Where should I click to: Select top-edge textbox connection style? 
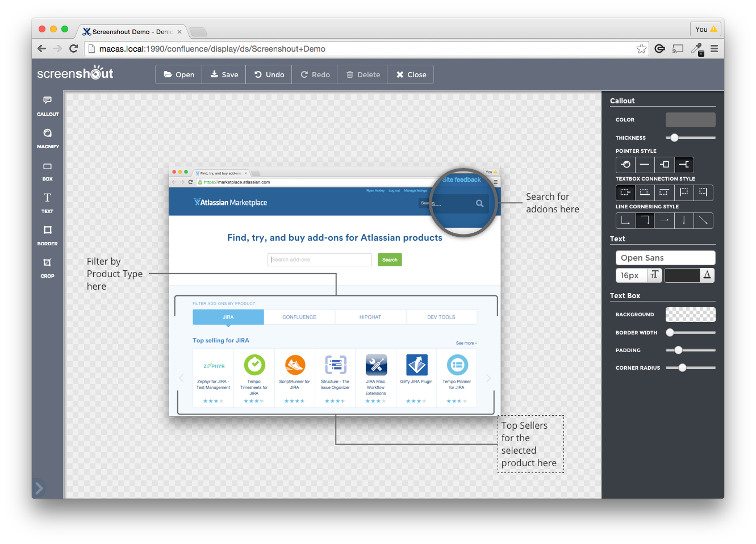(x=665, y=193)
